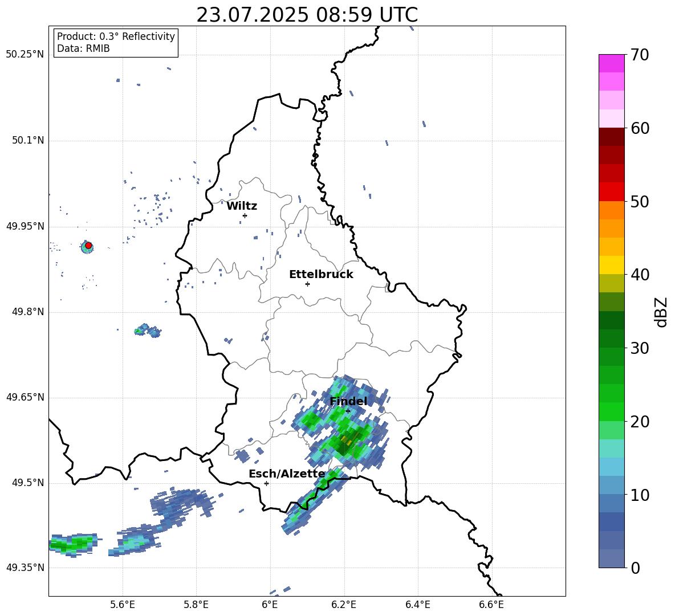The width and height of the screenshot is (675, 616).
Task: Click the bright red colorbar segment above 50
Action: click(x=611, y=192)
